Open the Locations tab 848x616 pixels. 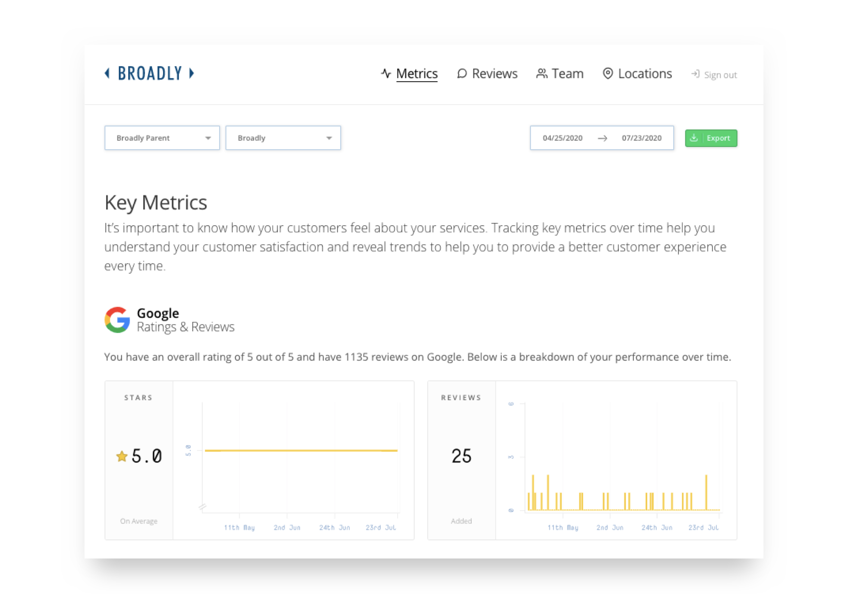(x=645, y=74)
